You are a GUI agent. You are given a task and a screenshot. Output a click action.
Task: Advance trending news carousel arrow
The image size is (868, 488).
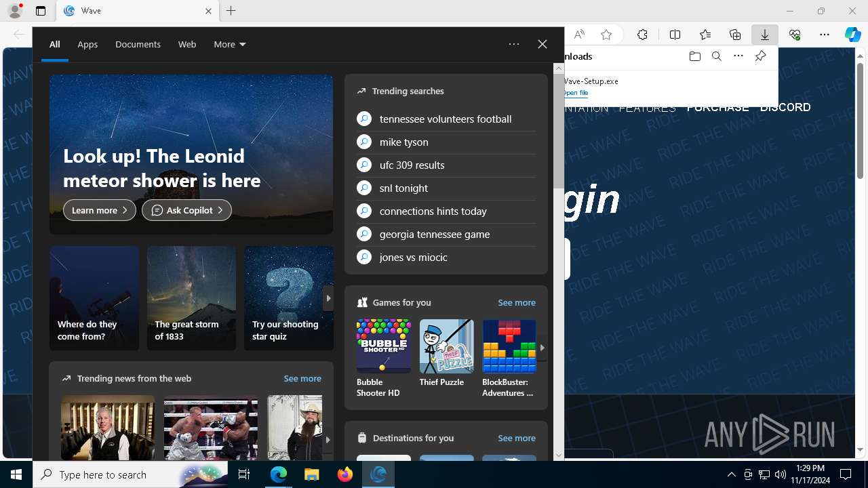pyautogui.click(x=328, y=439)
